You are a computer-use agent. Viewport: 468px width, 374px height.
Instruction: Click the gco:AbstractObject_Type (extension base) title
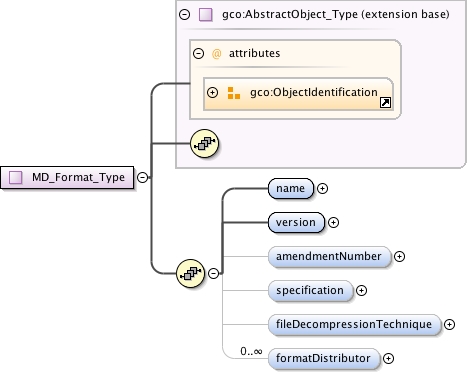(336, 14)
